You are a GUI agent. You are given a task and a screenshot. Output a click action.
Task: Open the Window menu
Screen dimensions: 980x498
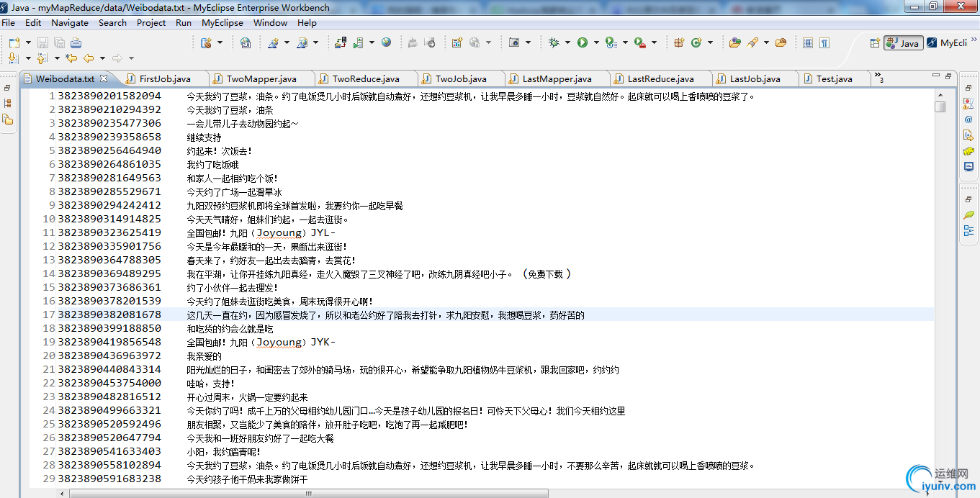click(x=271, y=22)
